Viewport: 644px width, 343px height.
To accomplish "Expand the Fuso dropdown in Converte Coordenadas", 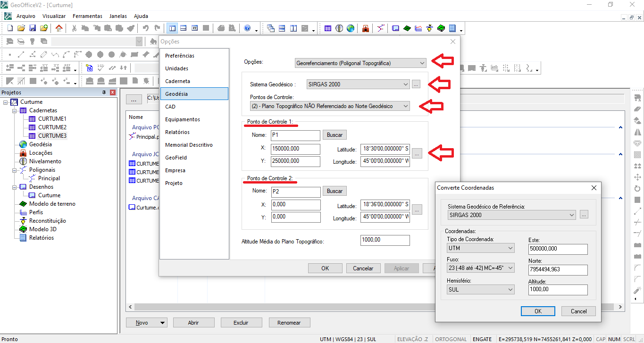I will pos(480,268).
